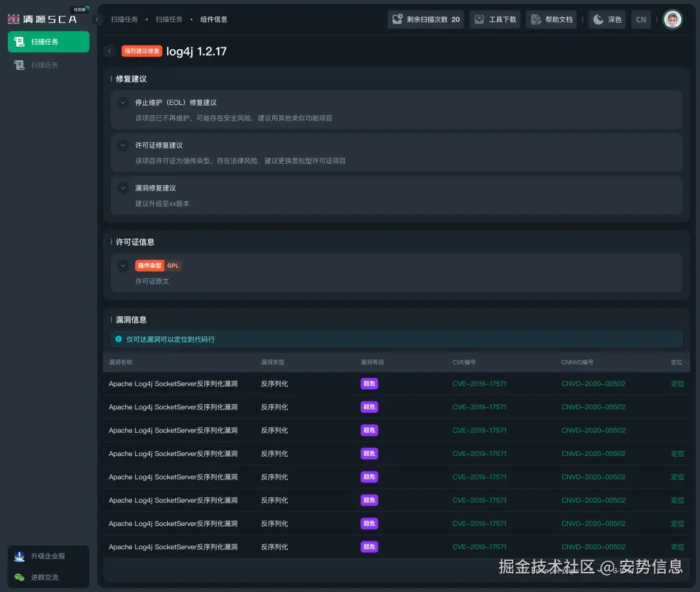700x592 pixels.
Task: Click 定位 in the last vulnerability row
Action: click(x=677, y=547)
